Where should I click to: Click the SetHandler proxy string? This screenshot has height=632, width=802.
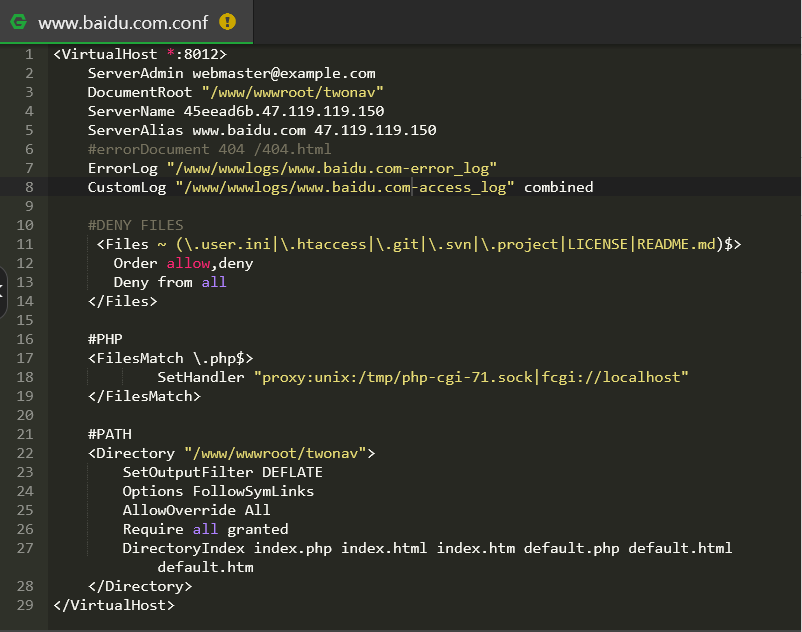(x=471, y=377)
